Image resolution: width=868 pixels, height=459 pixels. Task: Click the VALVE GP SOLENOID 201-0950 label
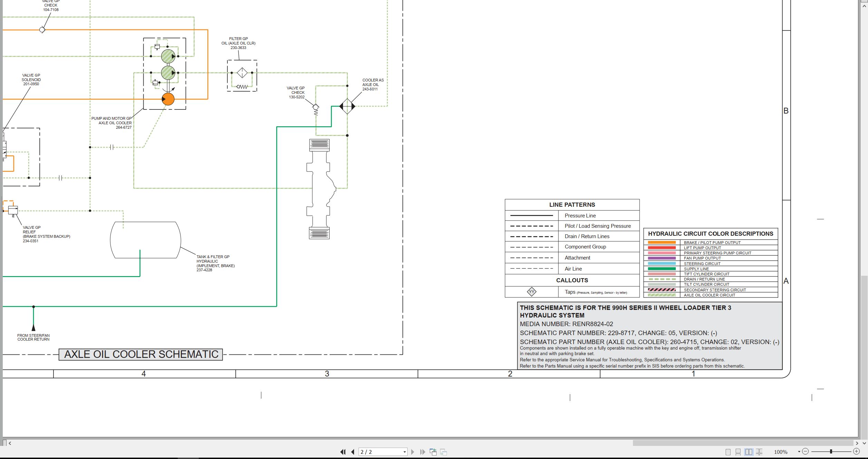point(31,80)
